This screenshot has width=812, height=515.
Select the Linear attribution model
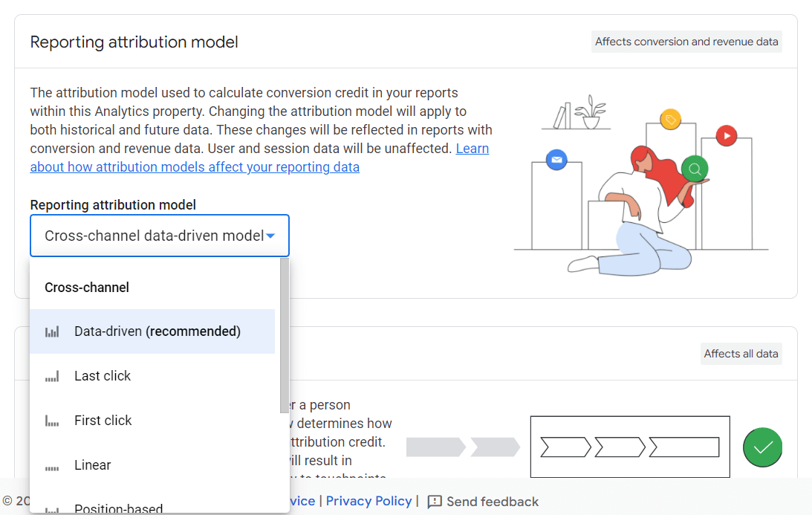pos(152,465)
